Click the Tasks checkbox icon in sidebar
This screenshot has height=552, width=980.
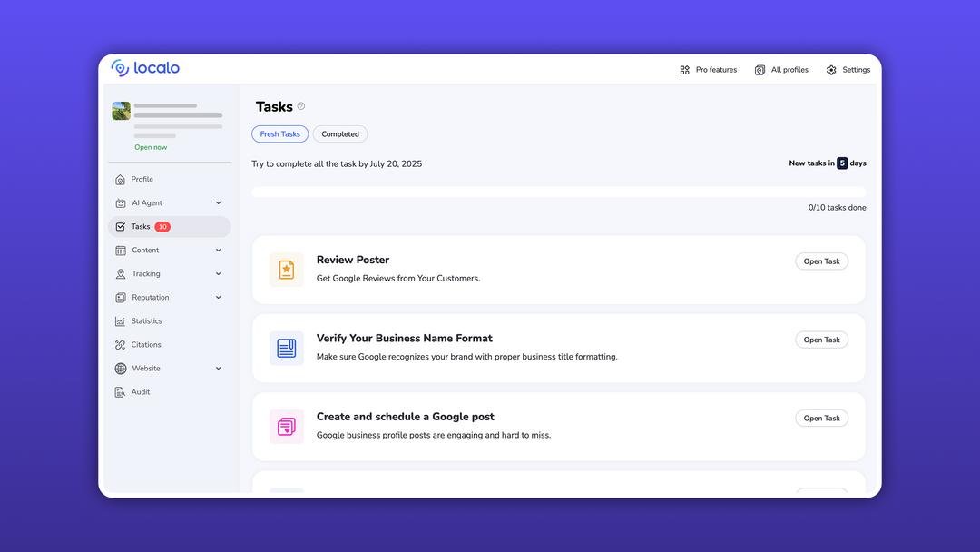(120, 227)
